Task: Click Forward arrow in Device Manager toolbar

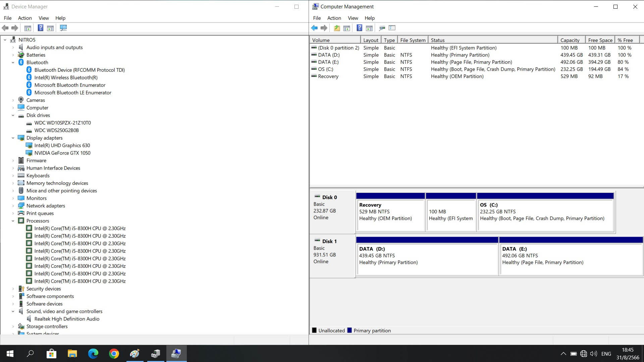Action: tap(15, 28)
